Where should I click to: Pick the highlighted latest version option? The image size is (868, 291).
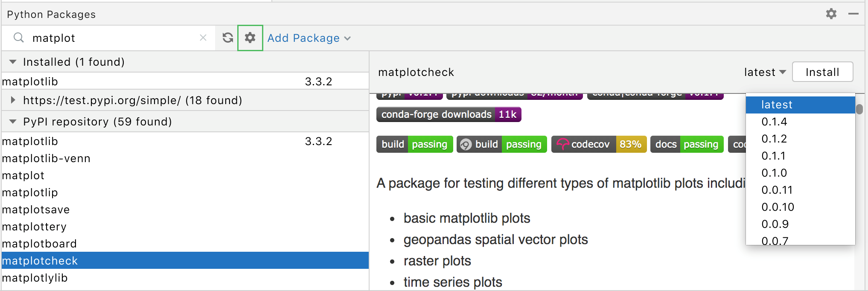[777, 105]
